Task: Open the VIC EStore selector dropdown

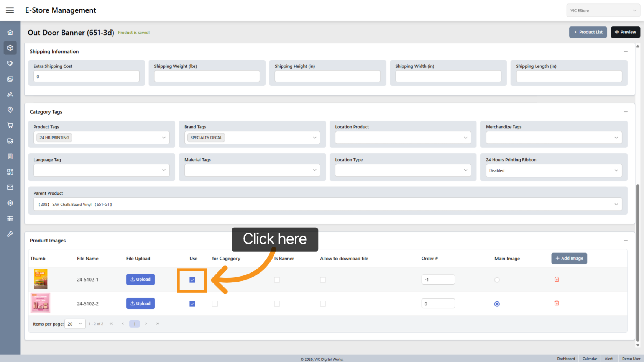Action: click(x=603, y=11)
